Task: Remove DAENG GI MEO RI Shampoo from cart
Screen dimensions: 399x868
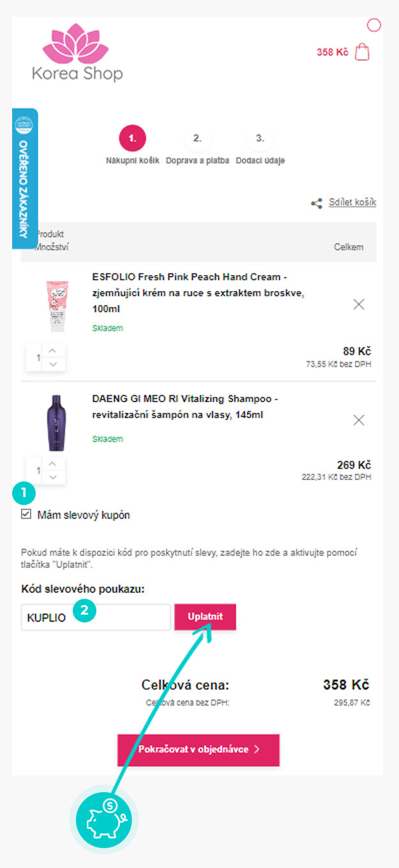Action: pyautogui.click(x=359, y=420)
